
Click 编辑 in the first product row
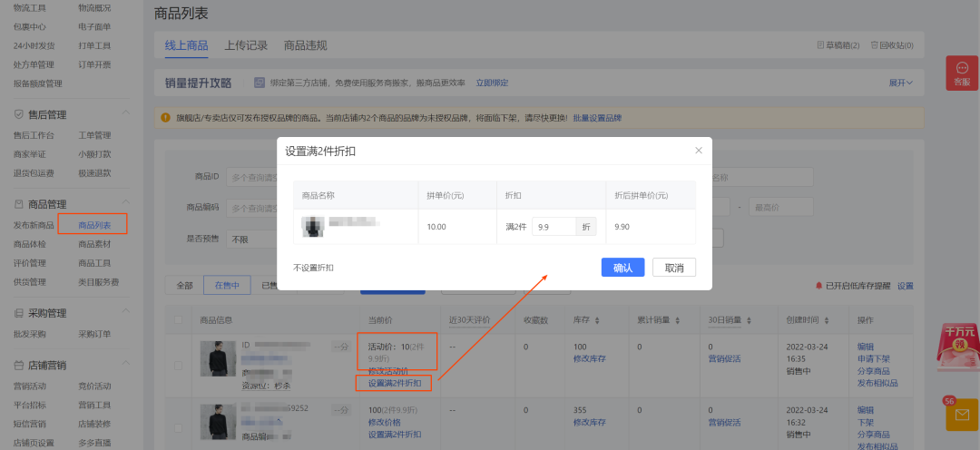(866, 347)
